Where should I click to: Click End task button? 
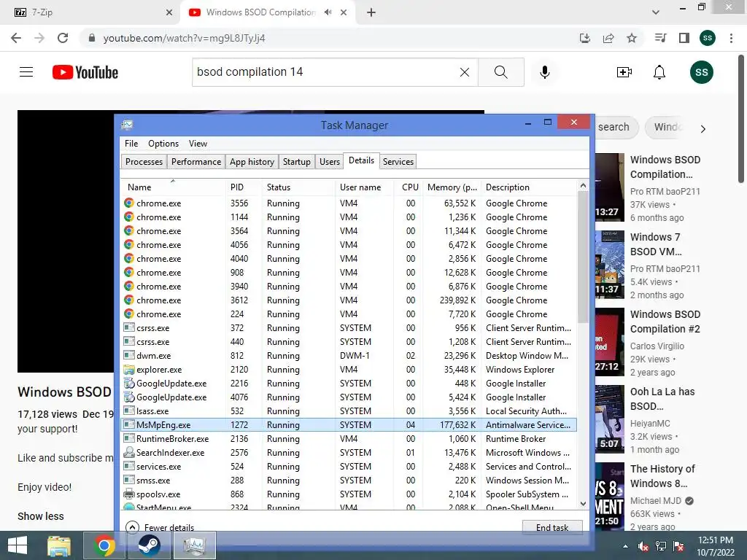552,527
